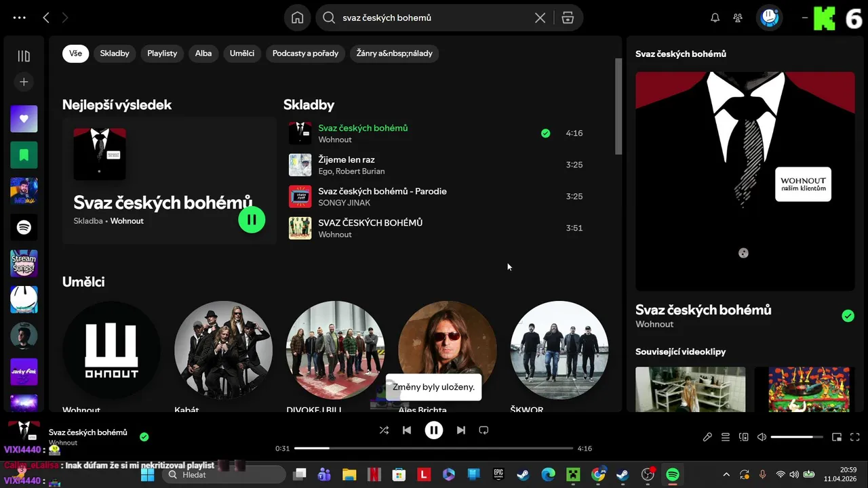Open Connect to a device icon
Viewport: 868px width, 488px height.
743,437
